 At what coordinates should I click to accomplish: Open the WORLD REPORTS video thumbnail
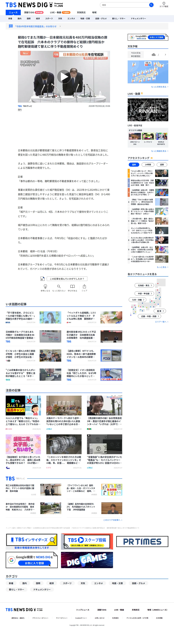click(161, 136)
